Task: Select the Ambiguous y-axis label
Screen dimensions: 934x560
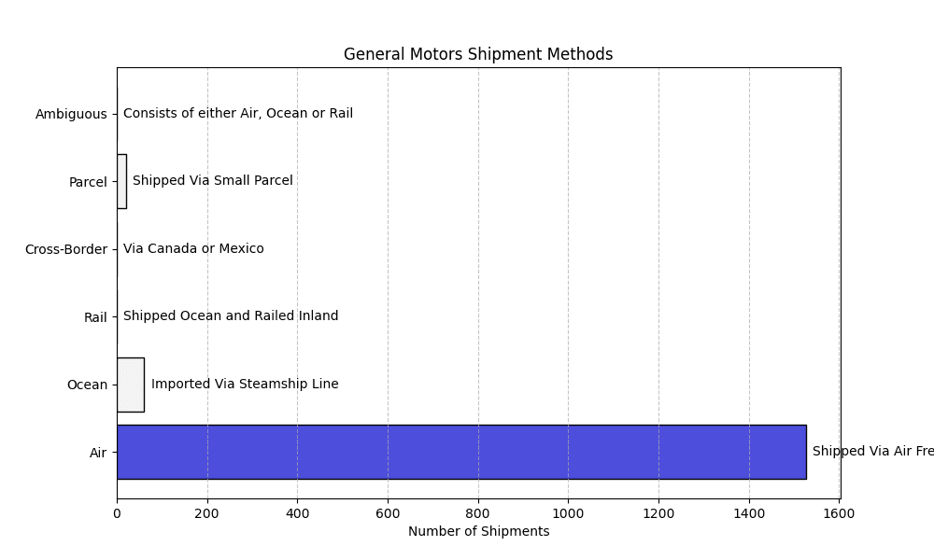Action: [x=71, y=114]
